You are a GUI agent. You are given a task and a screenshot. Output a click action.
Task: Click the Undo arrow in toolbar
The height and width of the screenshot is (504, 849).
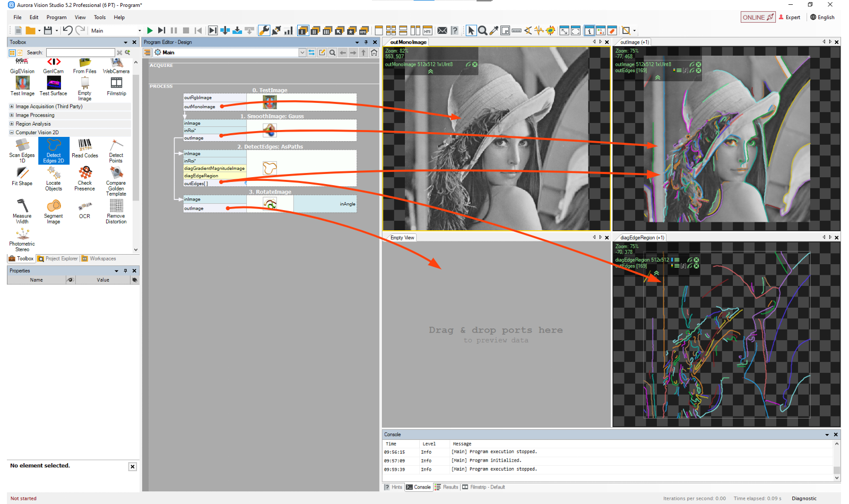[x=67, y=31]
